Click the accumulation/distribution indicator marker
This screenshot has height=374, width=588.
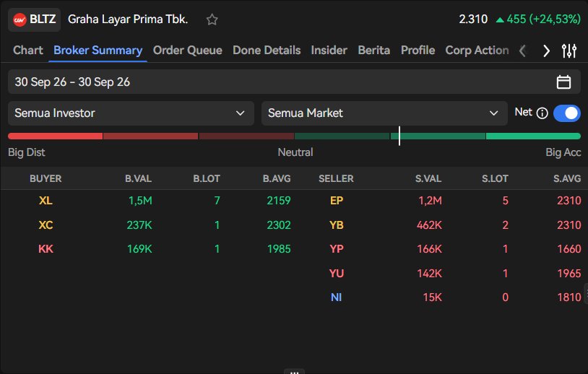pos(399,136)
